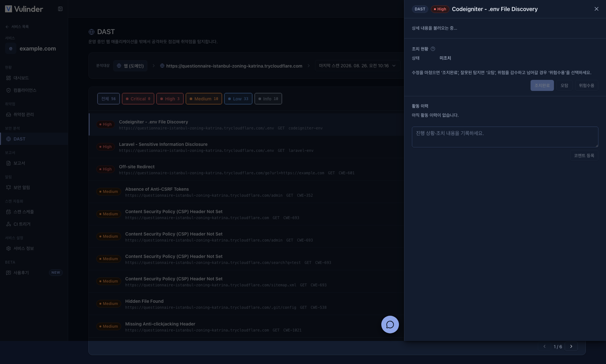Open Laravel - Sensitive Information Disclosure finding
The image size is (606, 364).
coord(246,147)
